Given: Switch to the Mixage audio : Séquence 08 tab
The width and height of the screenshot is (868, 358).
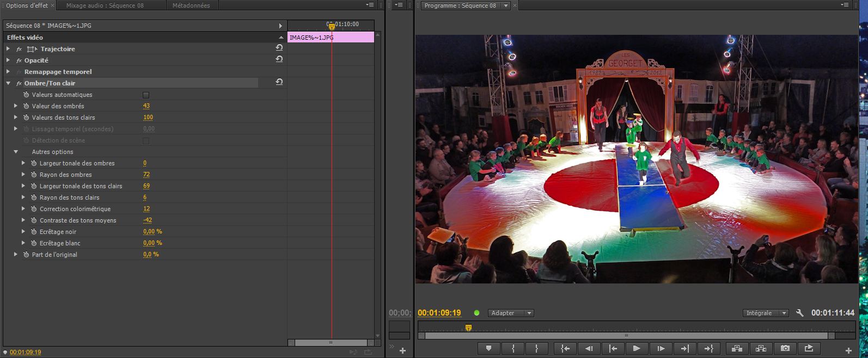Looking at the screenshot, I should 105,5.
